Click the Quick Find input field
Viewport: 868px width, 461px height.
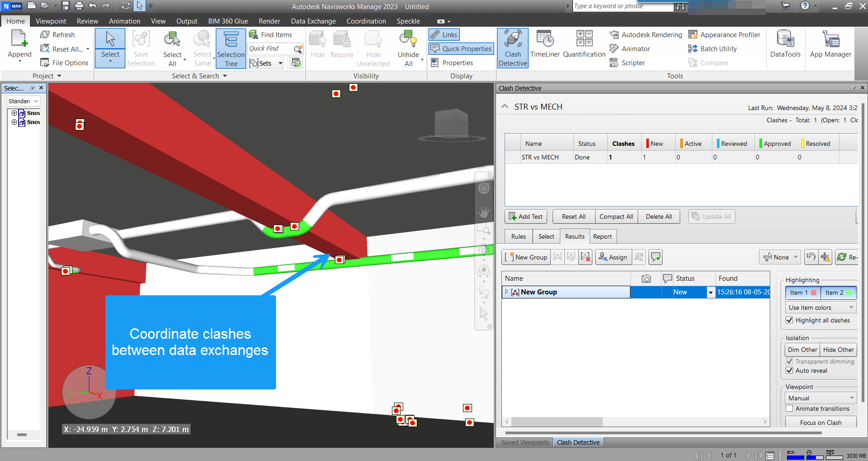pyautogui.click(x=270, y=49)
